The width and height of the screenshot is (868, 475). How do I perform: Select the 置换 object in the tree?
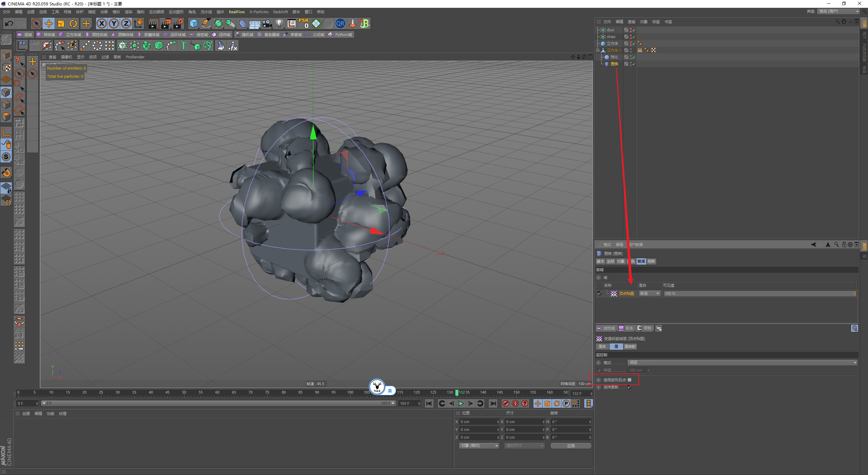(x=614, y=64)
